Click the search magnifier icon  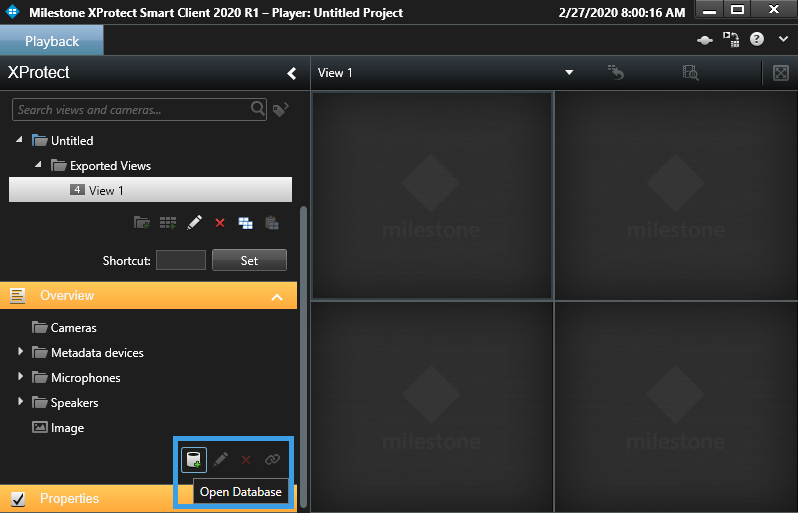coord(258,108)
